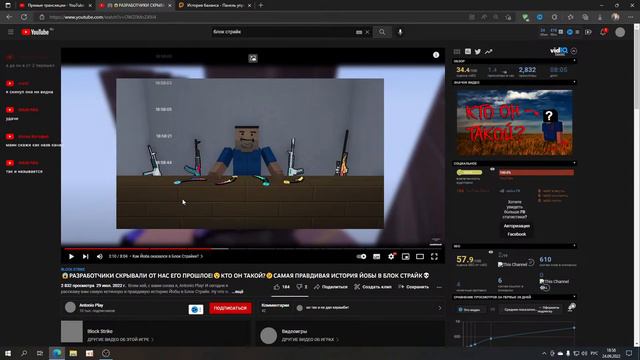Click Авторизация Facebook in vidIQ panel

tap(516, 230)
